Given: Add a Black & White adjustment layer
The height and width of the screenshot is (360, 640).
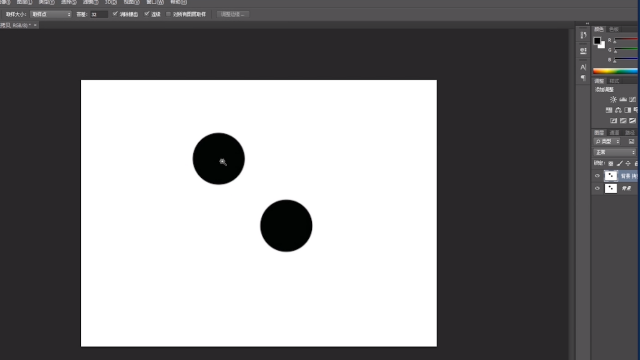Looking at the screenshot, I should pyautogui.click(x=628, y=110).
